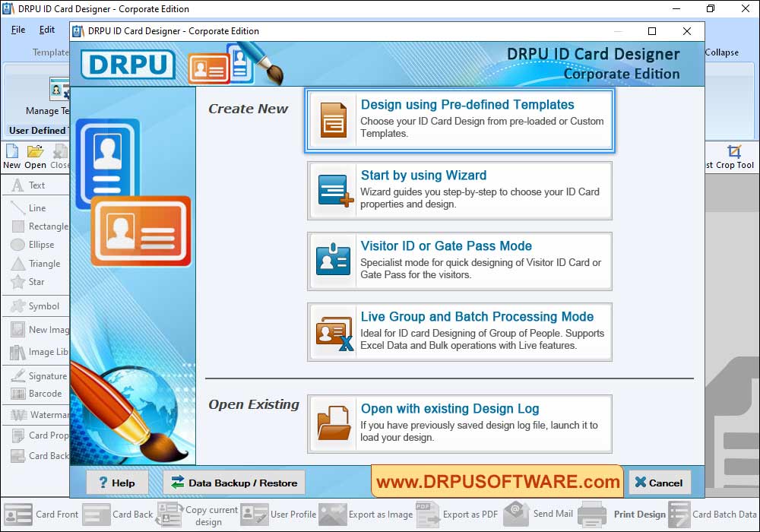
Task: Launch Live Group and Batch Processing Mode
Action: tap(460, 332)
